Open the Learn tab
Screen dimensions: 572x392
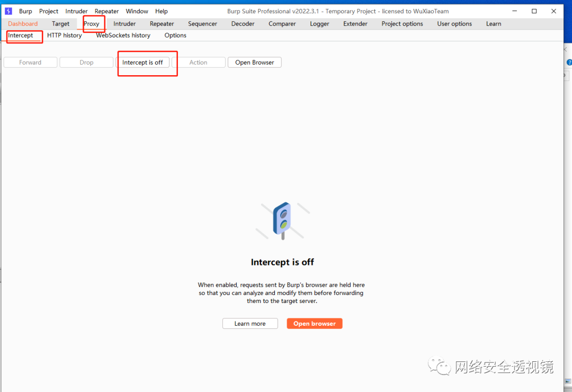[x=493, y=24]
